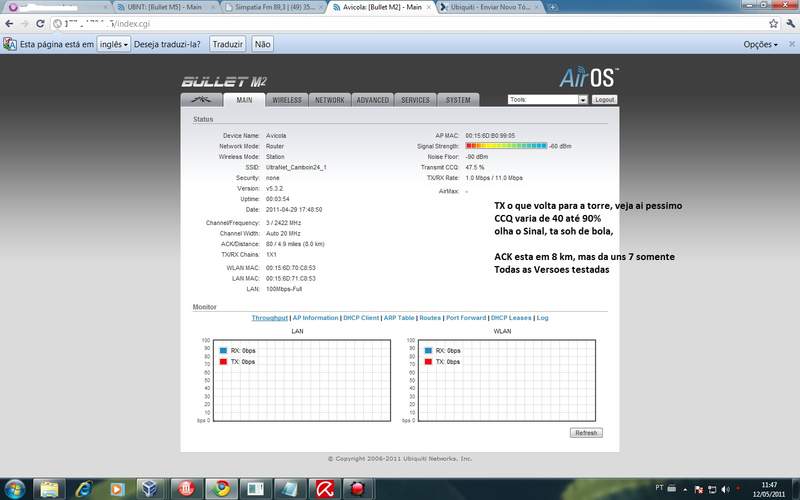The width and height of the screenshot is (800, 500).
Task: Open the Port Forward link
Action: pos(466,318)
